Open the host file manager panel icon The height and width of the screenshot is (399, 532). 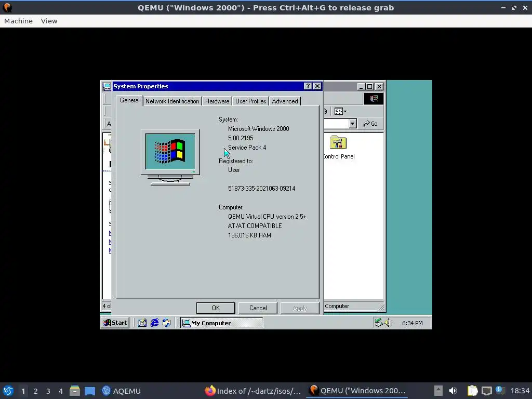coord(75,391)
